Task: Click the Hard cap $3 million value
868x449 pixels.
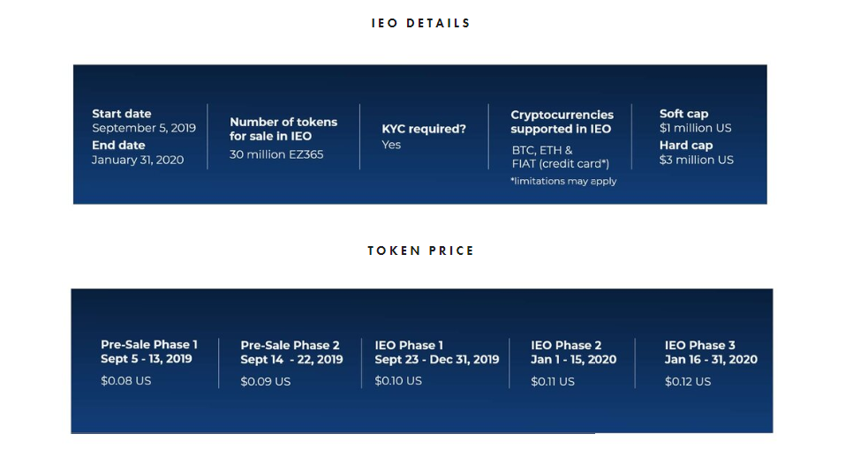Action: click(x=697, y=161)
